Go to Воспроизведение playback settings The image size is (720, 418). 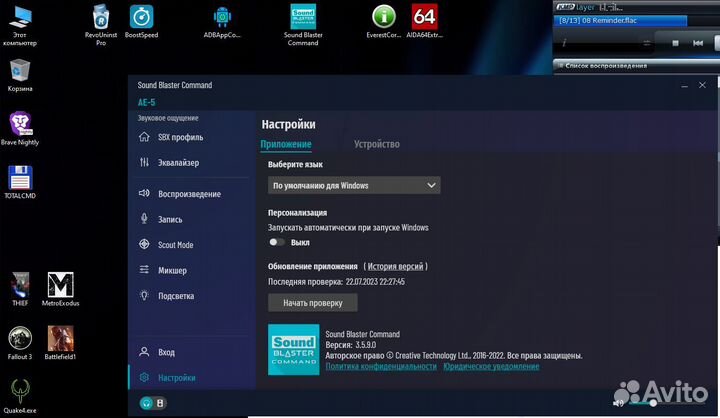tap(188, 194)
